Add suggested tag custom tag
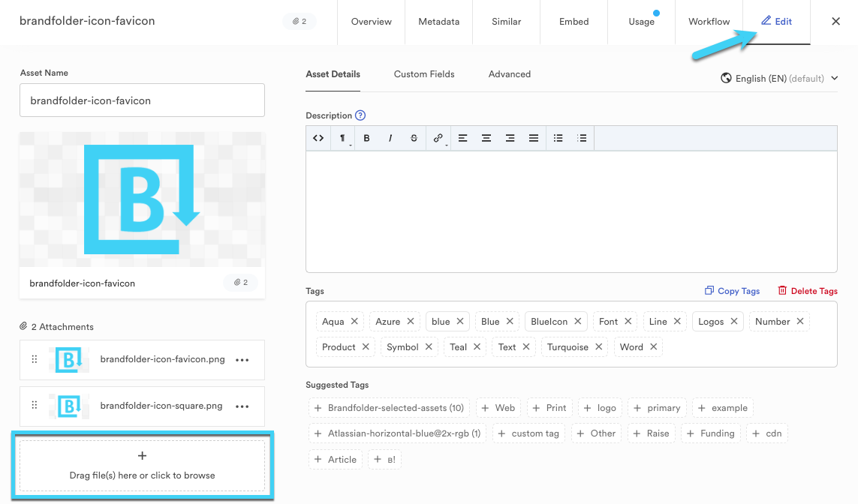858x504 pixels. pyautogui.click(x=528, y=433)
